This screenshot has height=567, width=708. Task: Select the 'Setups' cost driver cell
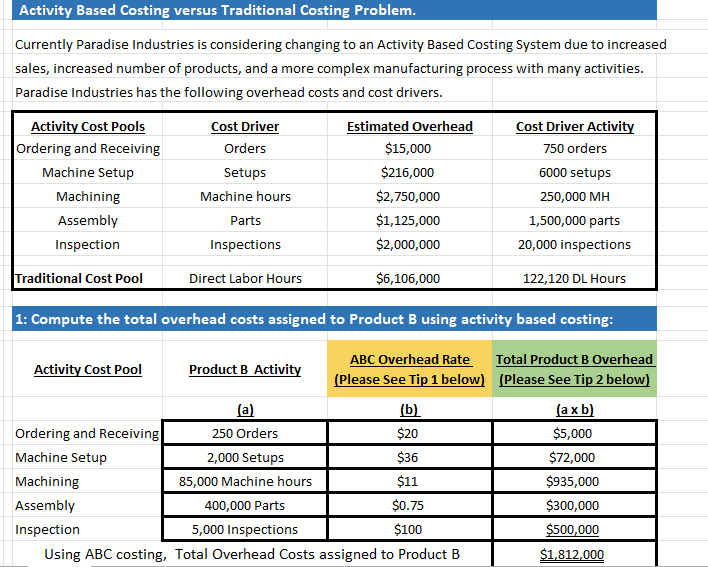point(245,172)
